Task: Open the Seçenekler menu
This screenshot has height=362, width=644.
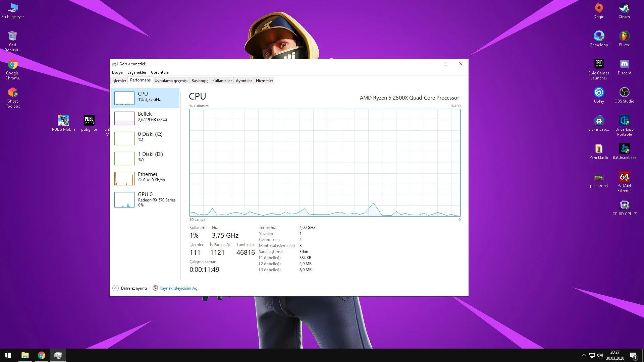Action: tap(137, 72)
